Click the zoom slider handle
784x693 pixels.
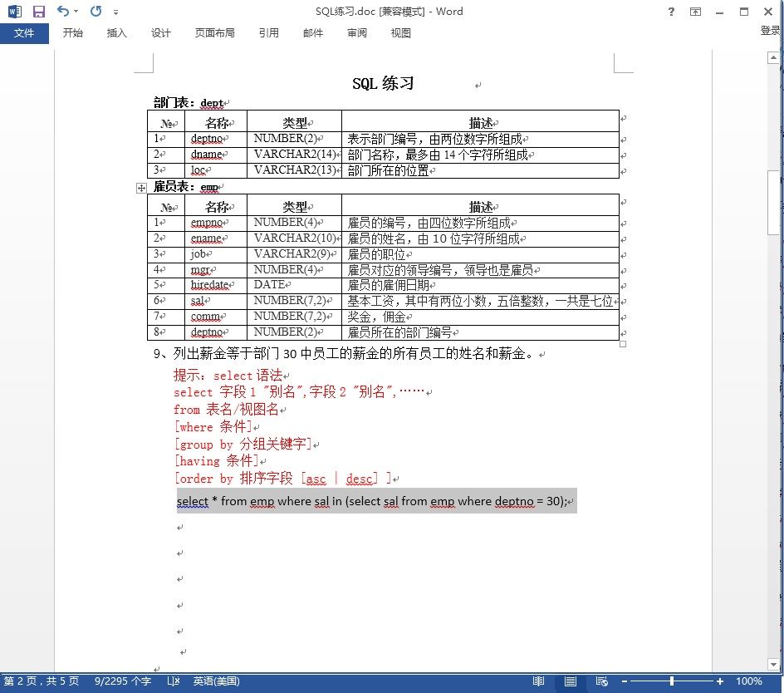[672, 681]
